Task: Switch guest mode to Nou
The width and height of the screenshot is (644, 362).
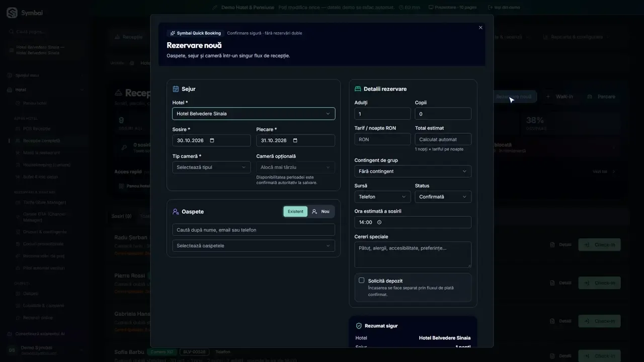Action: click(320, 212)
